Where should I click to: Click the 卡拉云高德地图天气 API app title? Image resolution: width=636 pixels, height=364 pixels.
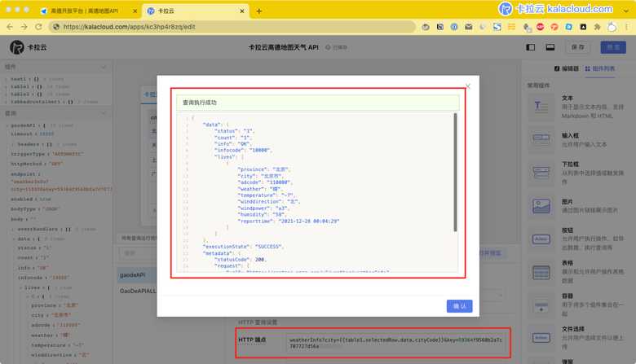284,47
